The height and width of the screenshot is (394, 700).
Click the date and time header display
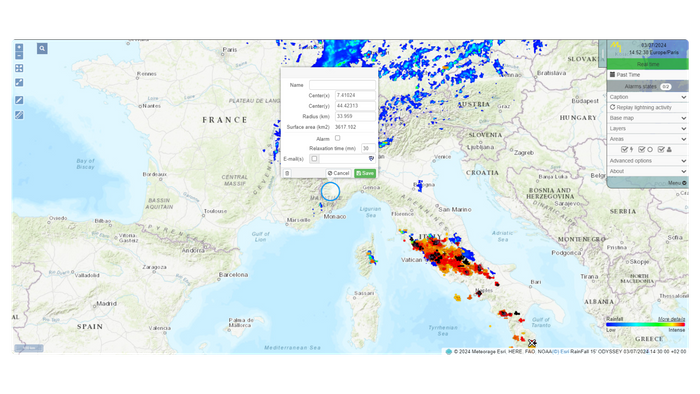tap(654, 49)
